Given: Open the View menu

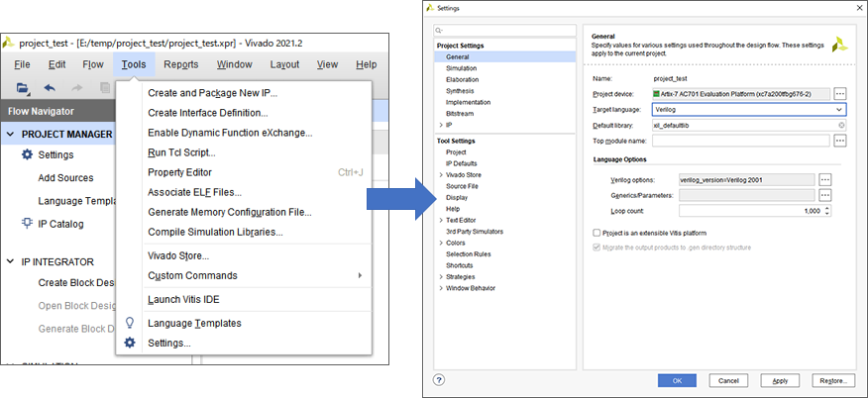Looking at the screenshot, I should point(327,64).
